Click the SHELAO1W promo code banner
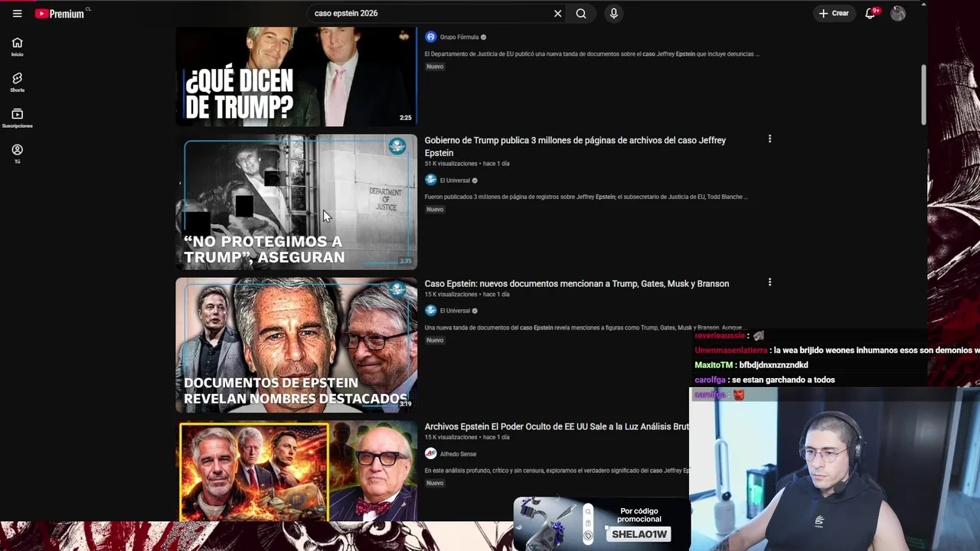Screen dimensions: 980x551 click(x=601, y=524)
